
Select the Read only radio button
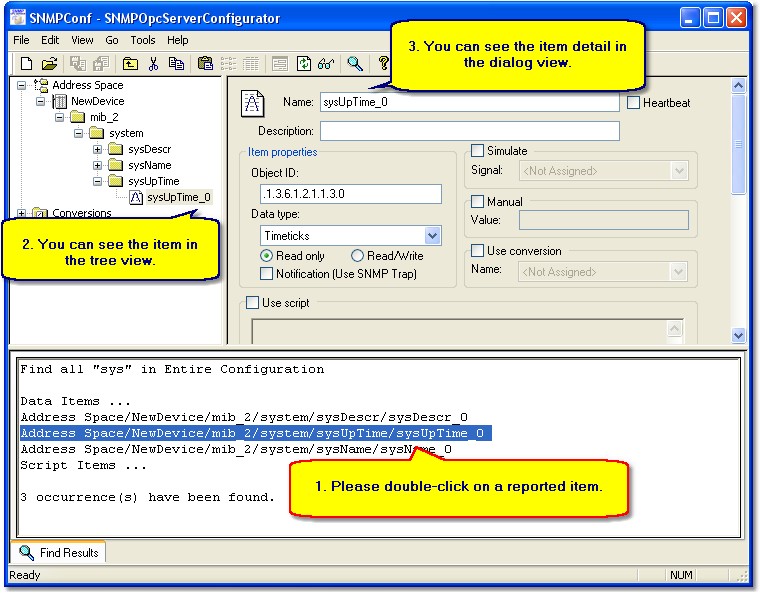[x=266, y=255]
